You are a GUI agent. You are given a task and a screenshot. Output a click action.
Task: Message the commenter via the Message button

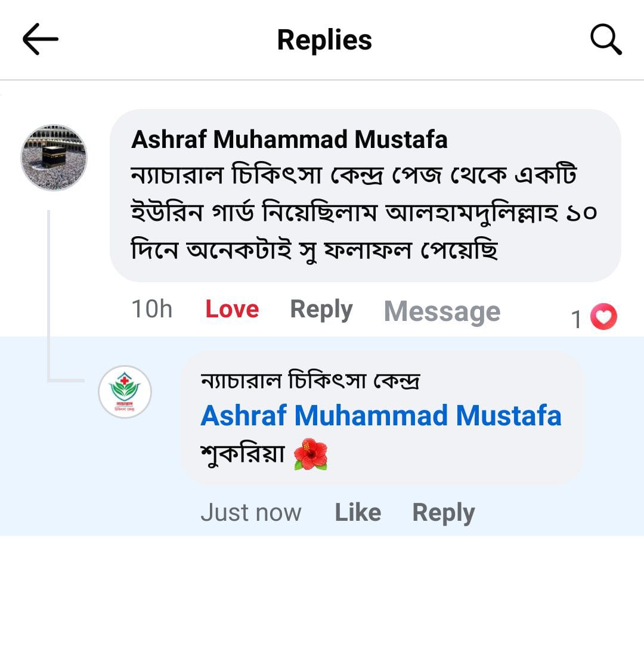[442, 311]
